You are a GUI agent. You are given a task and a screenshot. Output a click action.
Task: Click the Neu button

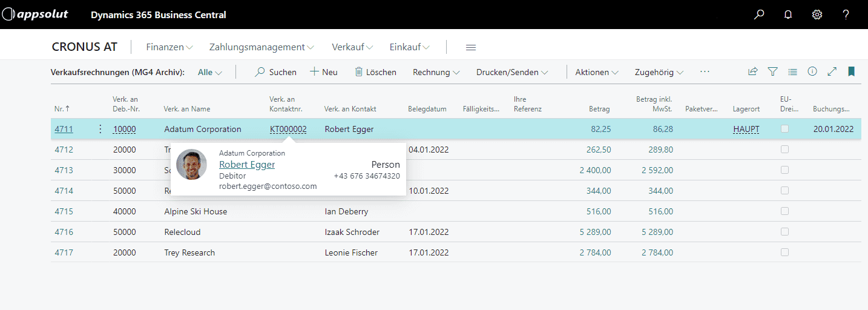pyautogui.click(x=324, y=72)
